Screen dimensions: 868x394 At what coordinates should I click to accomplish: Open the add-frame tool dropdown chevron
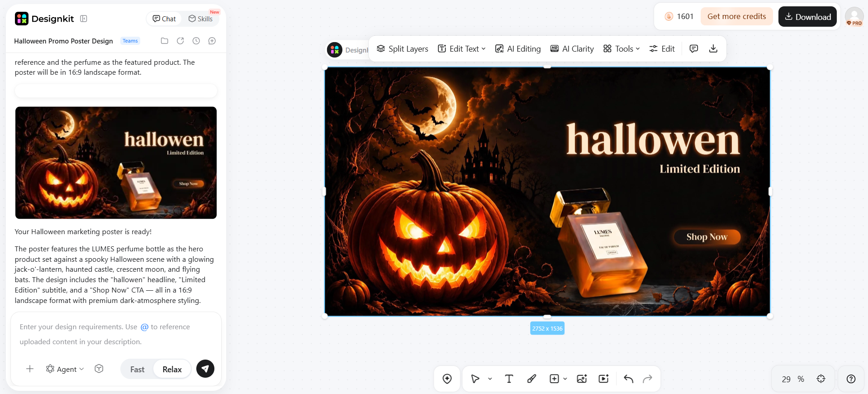pyautogui.click(x=565, y=379)
